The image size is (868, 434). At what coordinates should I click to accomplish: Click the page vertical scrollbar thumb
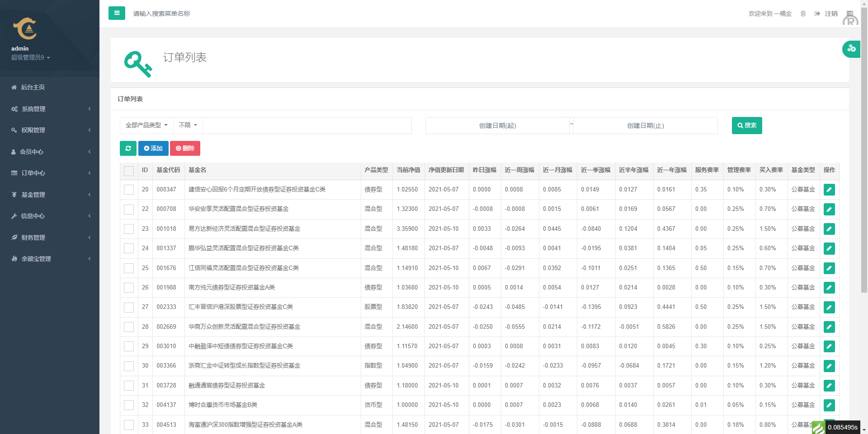click(x=864, y=149)
